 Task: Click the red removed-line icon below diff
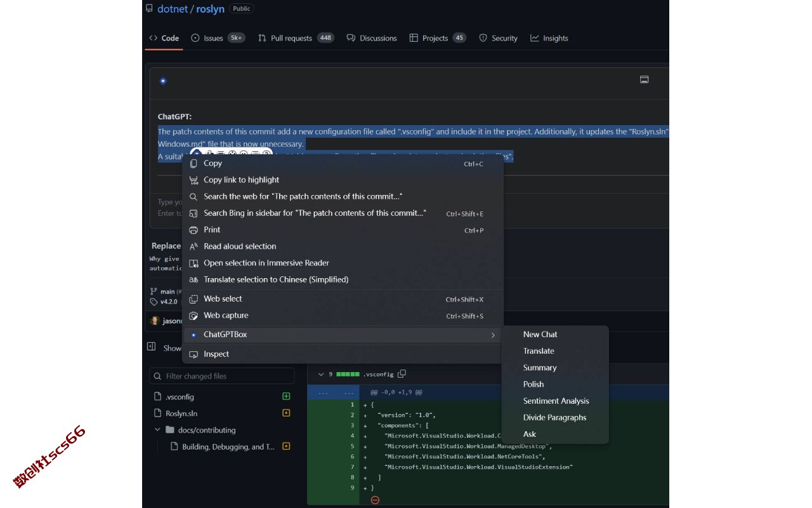click(x=375, y=500)
